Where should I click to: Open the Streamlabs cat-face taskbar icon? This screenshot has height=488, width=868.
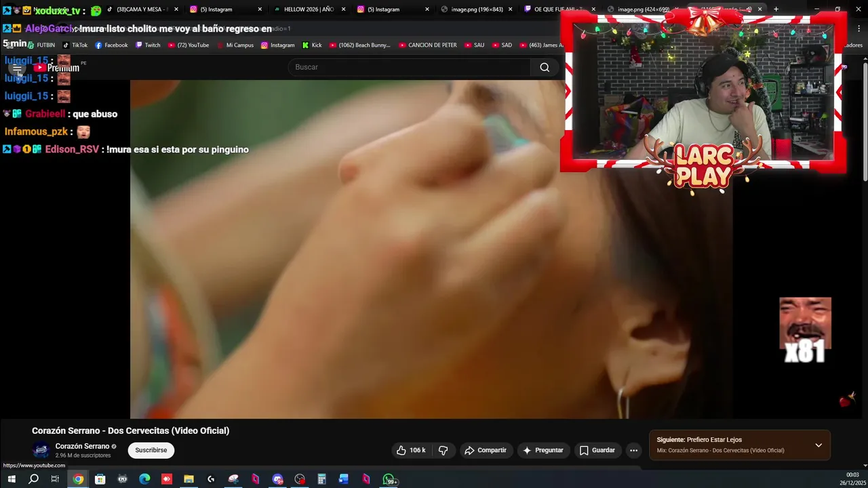(x=122, y=479)
